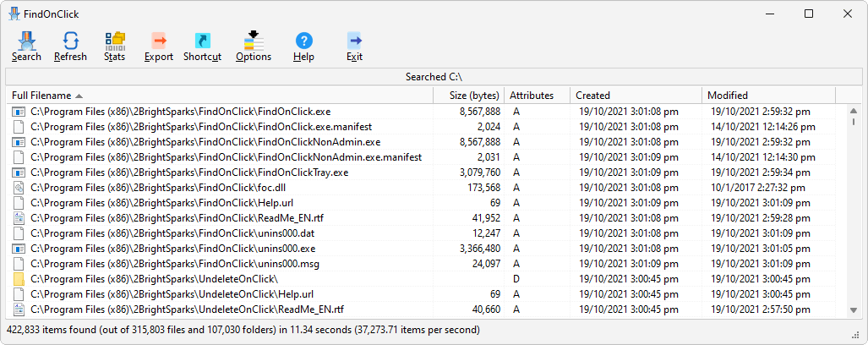Click the file icon of unins000.dat row
868x345 pixels.
click(19, 233)
